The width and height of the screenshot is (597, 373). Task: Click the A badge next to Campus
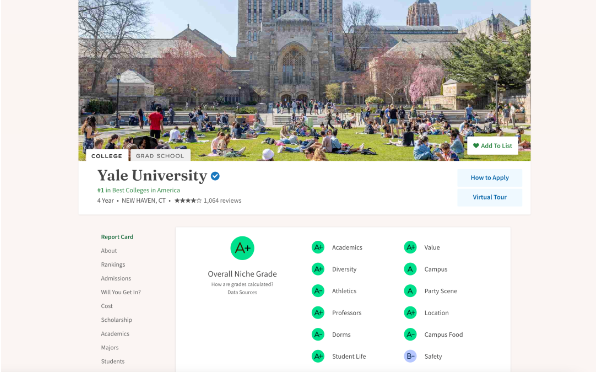(x=410, y=269)
